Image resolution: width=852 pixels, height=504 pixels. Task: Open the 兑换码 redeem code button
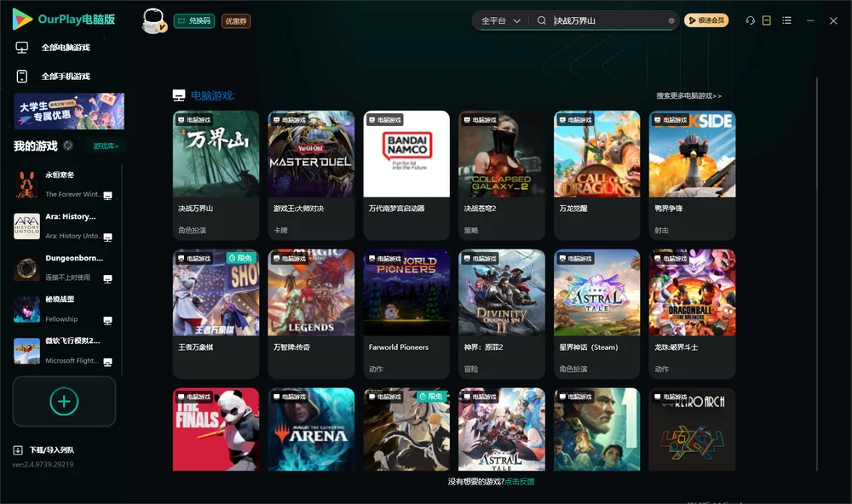pos(194,20)
